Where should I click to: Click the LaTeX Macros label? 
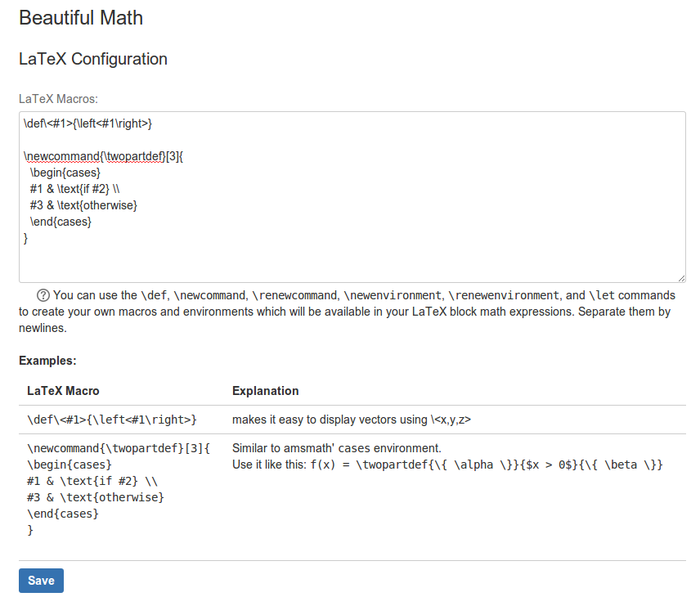(58, 99)
